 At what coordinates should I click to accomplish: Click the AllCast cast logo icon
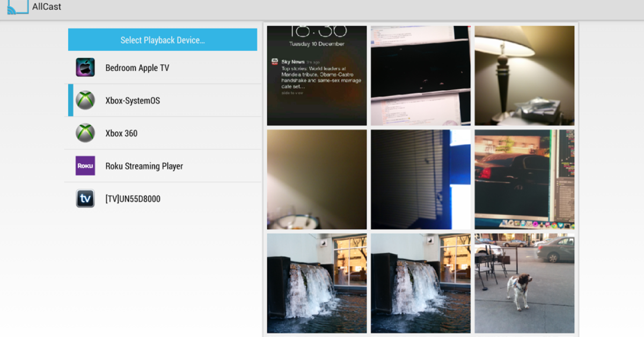click(x=18, y=6)
